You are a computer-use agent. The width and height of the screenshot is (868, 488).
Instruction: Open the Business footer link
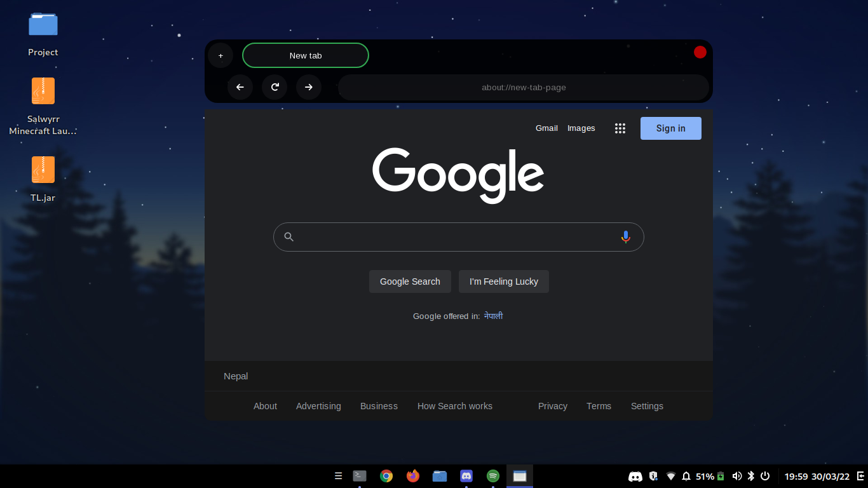click(379, 406)
